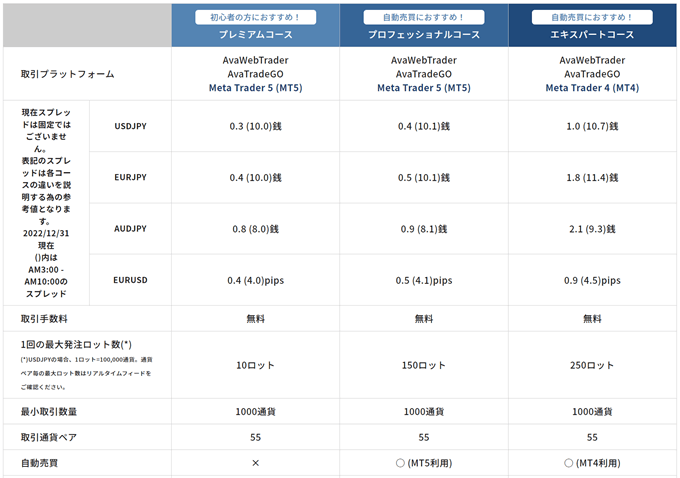
Task: Select 無料 under プロフェッショナルコース
Action: coord(424,319)
